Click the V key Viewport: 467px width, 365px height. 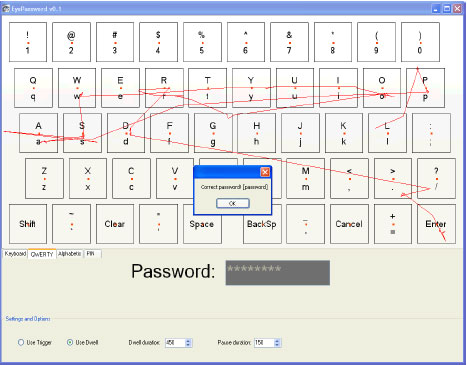[x=175, y=179]
